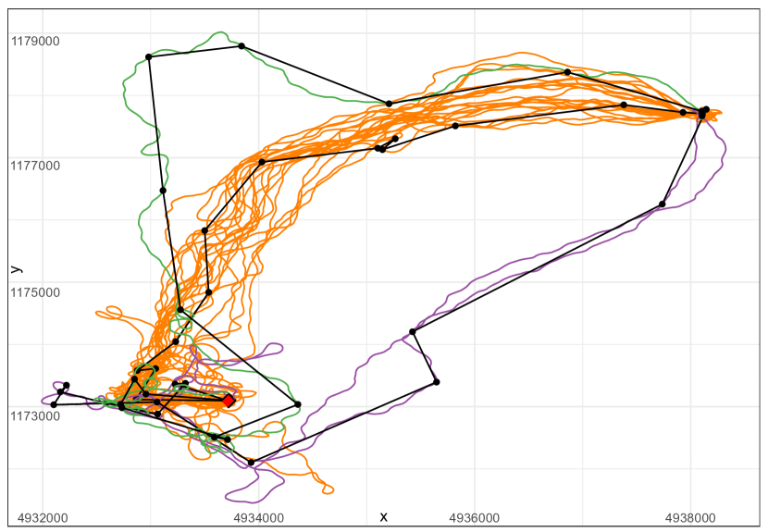
Task: Click x-axis label 4936000
Action: [475, 518]
